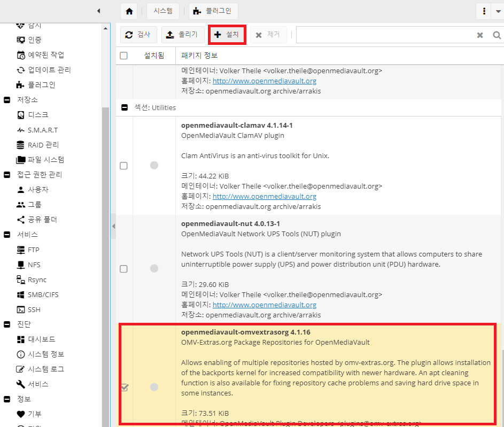
Task: Open SSH service settings
Action: [29, 310]
